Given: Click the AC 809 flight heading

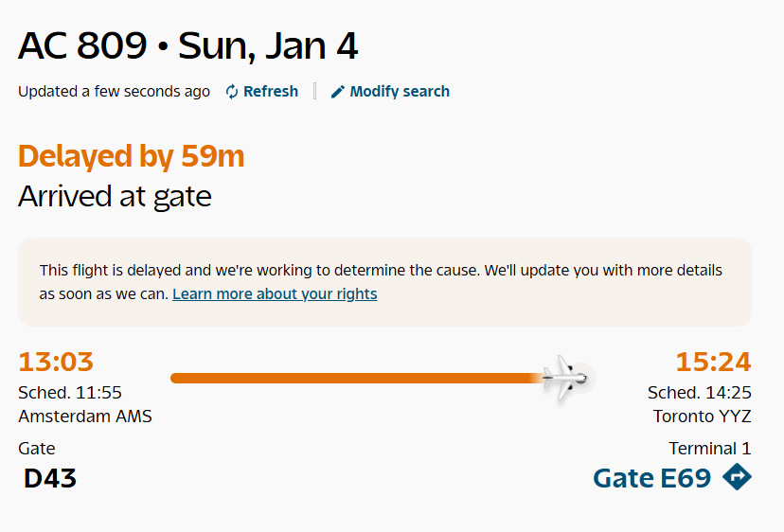Looking at the screenshot, I should [x=187, y=45].
